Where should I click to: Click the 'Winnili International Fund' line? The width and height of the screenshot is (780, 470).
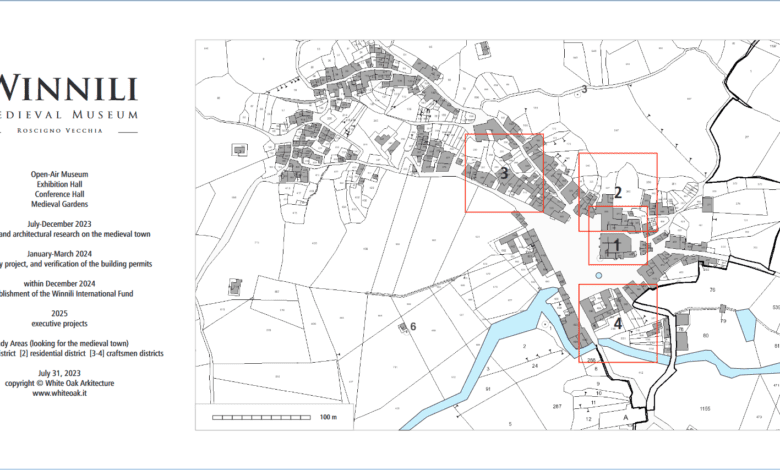[x=67, y=293]
